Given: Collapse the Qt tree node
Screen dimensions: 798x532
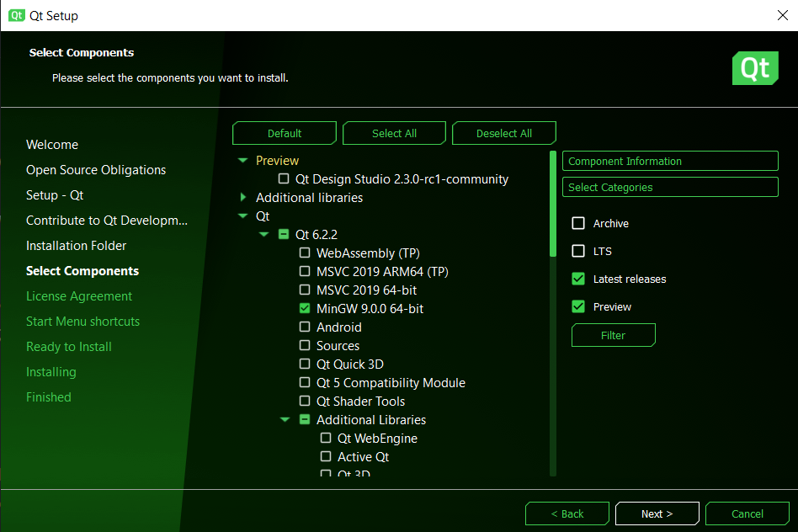Looking at the screenshot, I should (242, 215).
